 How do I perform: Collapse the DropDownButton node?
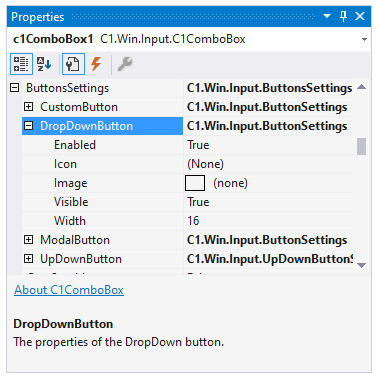pyautogui.click(x=29, y=126)
